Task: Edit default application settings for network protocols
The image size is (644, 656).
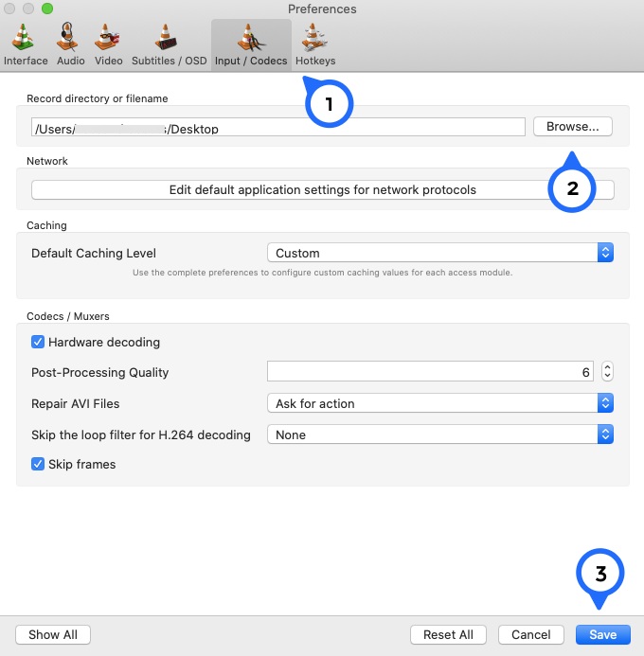Action: pos(323,190)
